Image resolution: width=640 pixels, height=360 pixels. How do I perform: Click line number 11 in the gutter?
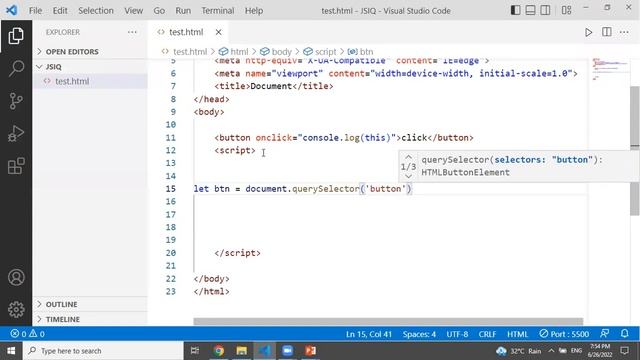pyautogui.click(x=171, y=138)
